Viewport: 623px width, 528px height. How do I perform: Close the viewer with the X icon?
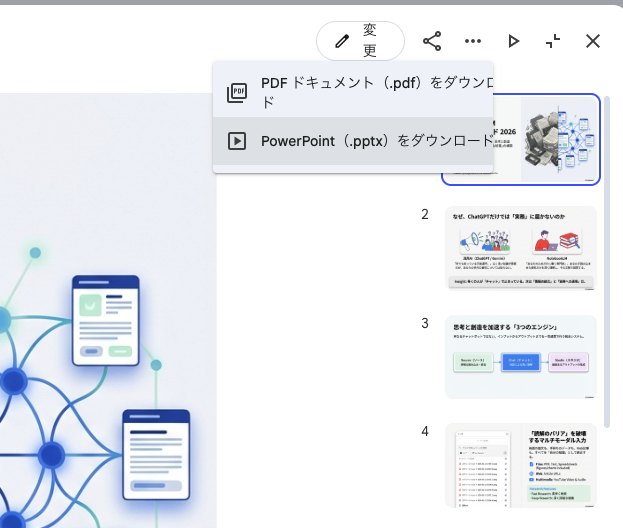pyautogui.click(x=593, y=41)
